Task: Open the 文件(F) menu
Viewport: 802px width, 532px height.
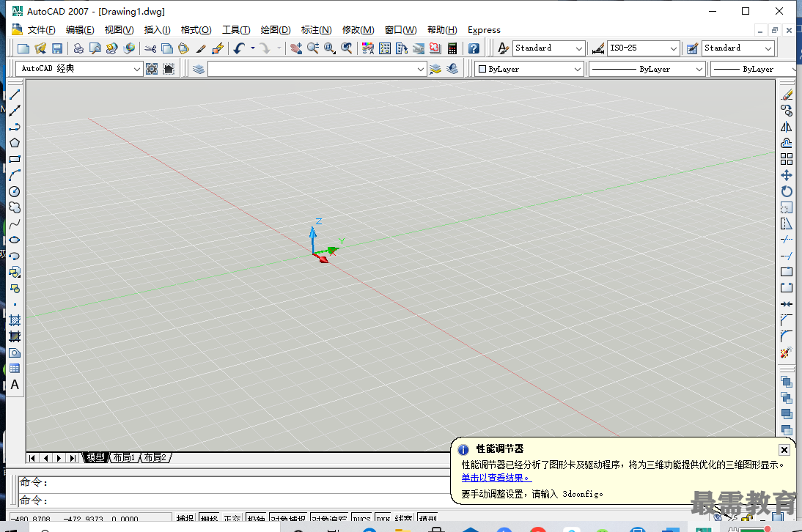Action: pyautogui.click(x=42, y=30)
